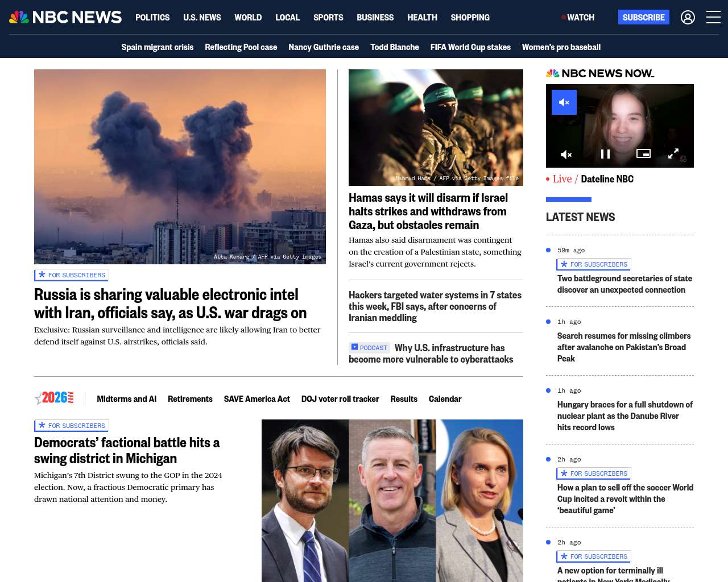Open the user account profile icon
This screenshot has height=582, width=728.
coord(688,18)
